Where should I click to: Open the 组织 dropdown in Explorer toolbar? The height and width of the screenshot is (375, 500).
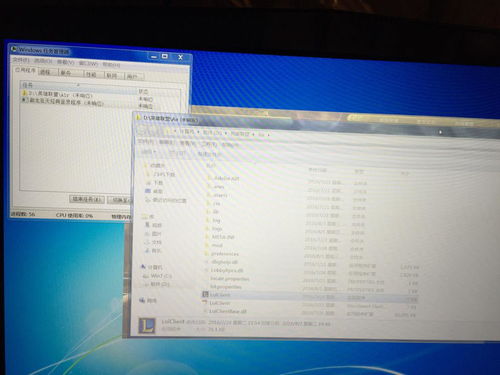(148, 152)
